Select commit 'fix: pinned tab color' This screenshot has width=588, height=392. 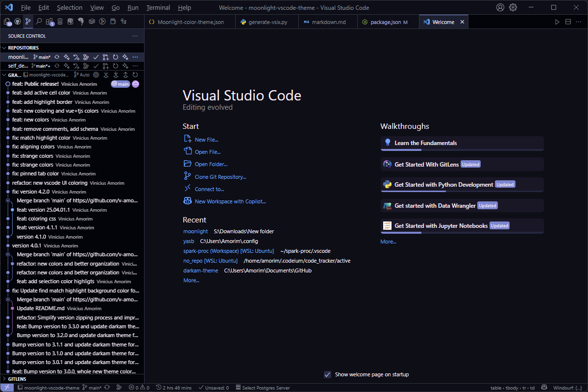(x=72, y=173)
